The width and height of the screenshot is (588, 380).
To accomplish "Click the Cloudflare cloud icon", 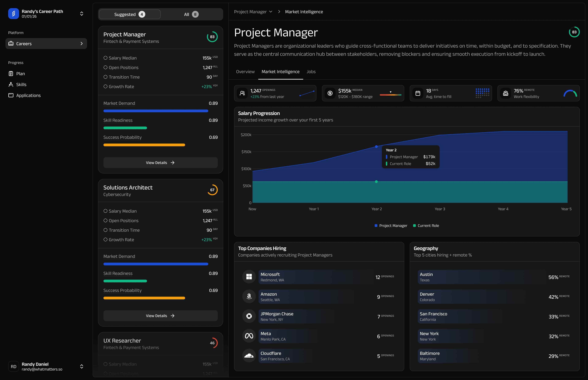I will coord(249,356).
